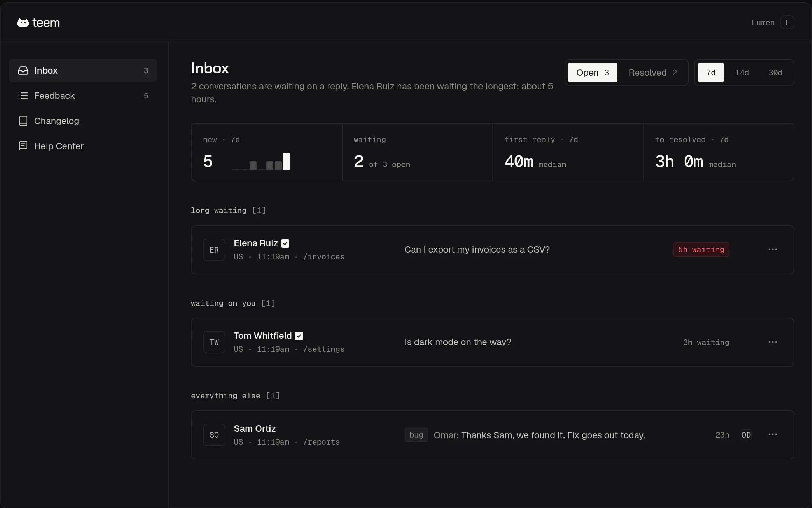This screenshot has height=508, width=812.
Task: Open the Changelog sidebar item
Action: point(83,121)
